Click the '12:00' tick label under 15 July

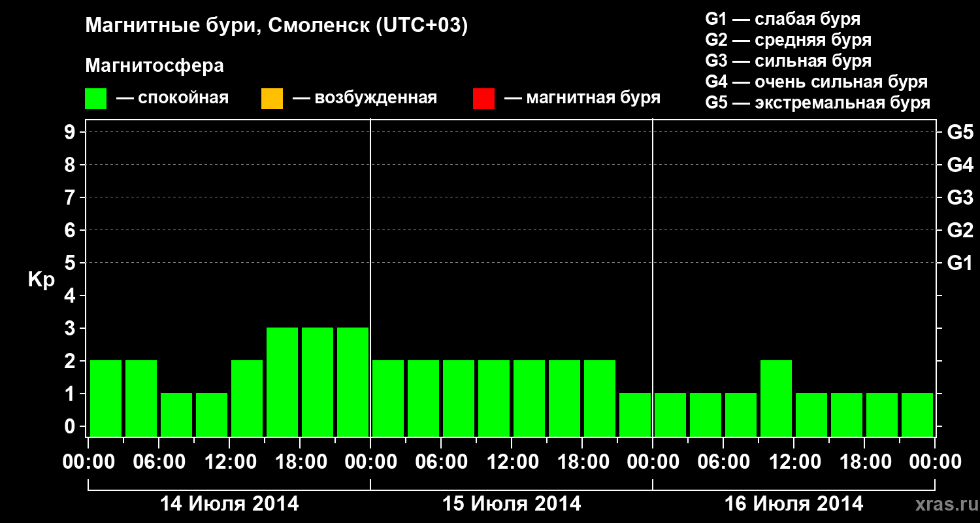point(513,462)
